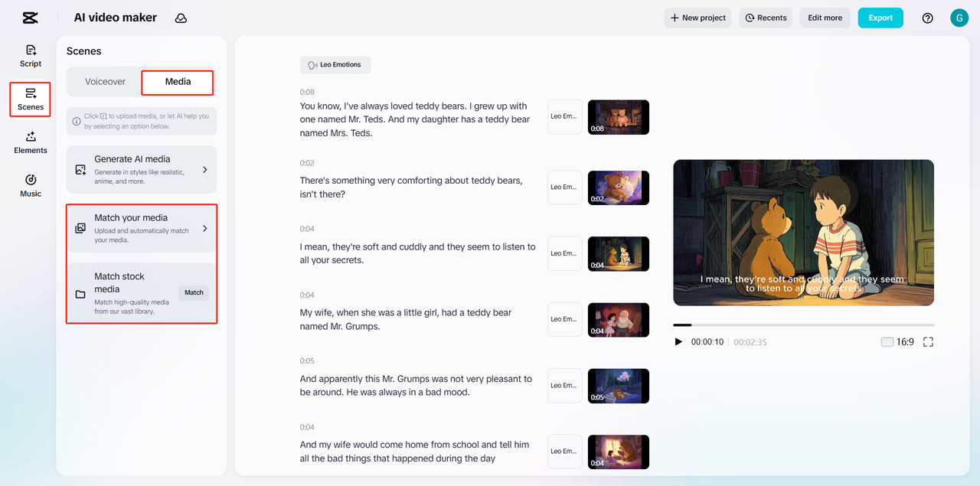
Task: Expand the Match your media option
Action: [x=141, y=228]
